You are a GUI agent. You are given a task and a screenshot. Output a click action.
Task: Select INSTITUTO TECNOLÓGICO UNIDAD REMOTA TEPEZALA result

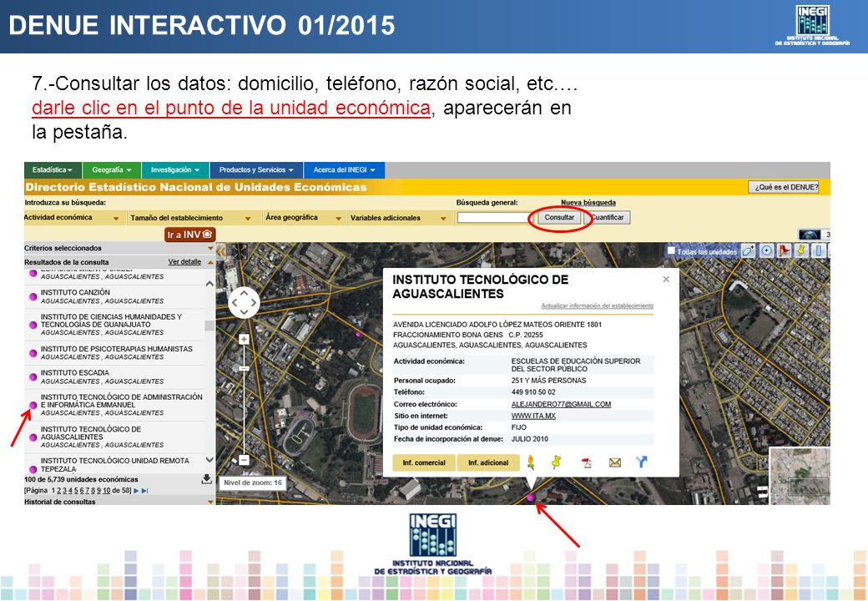(x=114, y=465)
